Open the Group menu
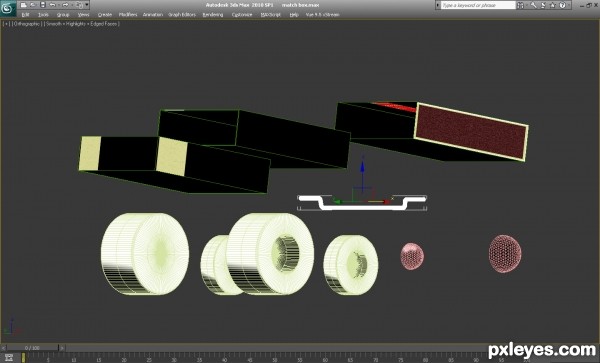 pos(63,15)
